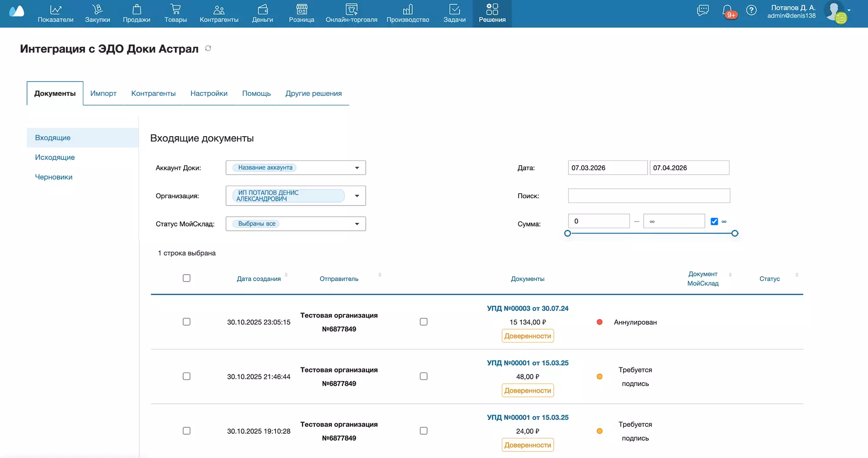Viewport: 868px width, 458px height.
Task: Click the refresh icon beside page title
Action: click(x=208, y=49)
